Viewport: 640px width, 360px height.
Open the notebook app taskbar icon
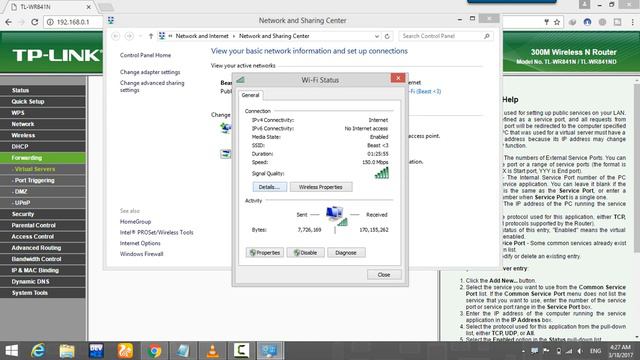183,351
